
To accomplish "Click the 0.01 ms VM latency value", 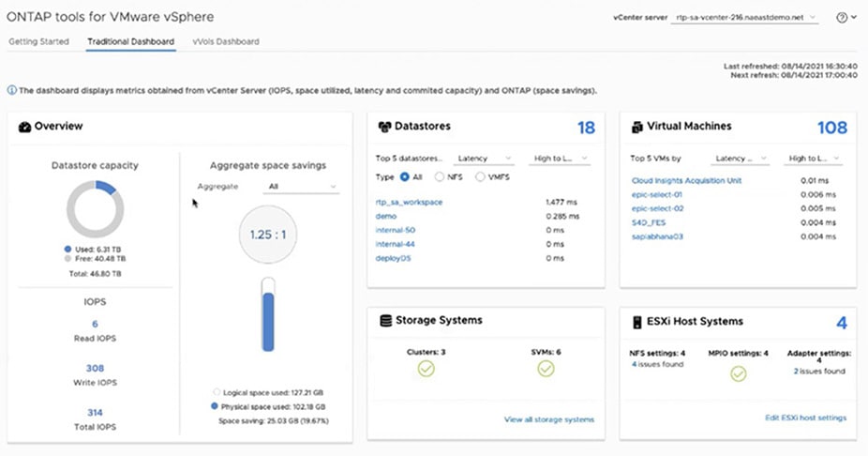I will 815,181.
